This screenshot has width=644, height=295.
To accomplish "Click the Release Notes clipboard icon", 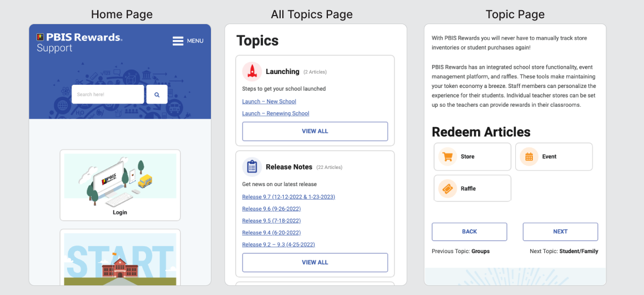I will pyautogui.click(x=252, y=167).
